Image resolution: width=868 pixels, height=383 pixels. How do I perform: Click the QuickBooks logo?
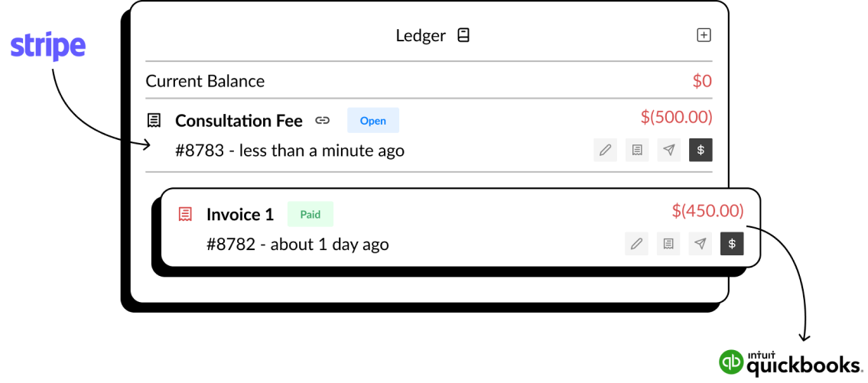791,362
